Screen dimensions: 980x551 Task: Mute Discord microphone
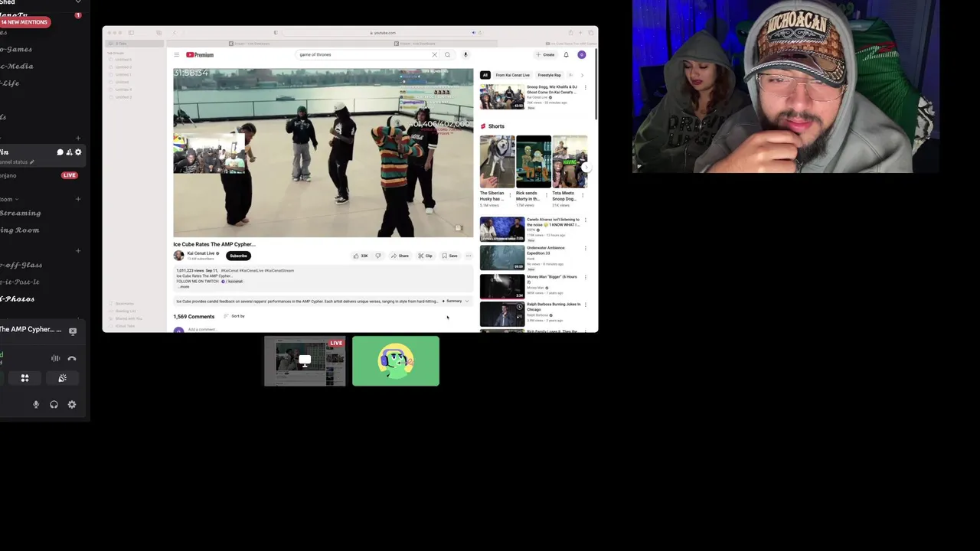[x=36, y=404]
